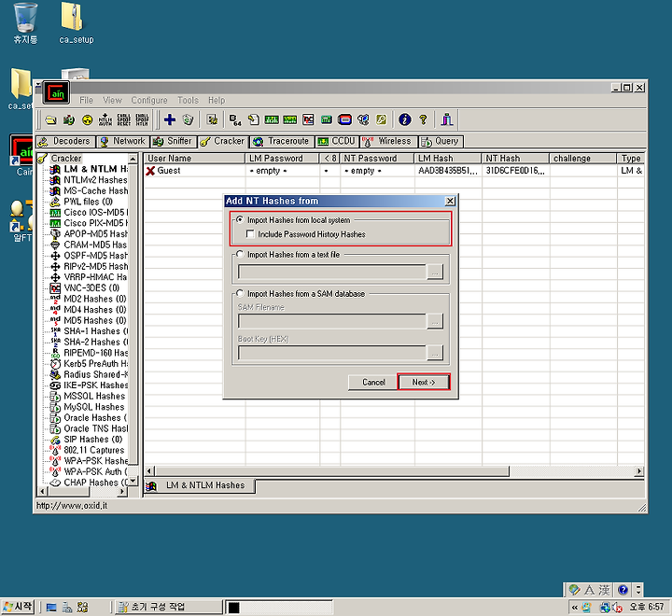Select Import Hashes from local system radio
The height and width of the screenshot is (616, 672).
(240, 220)
